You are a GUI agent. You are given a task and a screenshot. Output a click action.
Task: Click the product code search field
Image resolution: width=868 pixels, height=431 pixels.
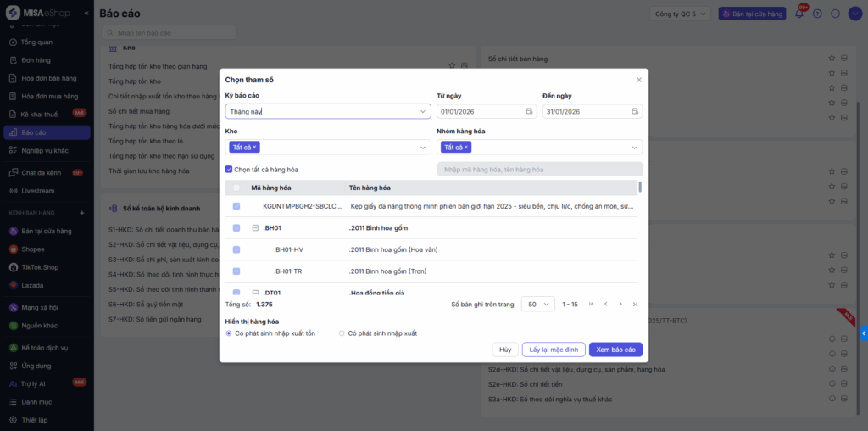(539, 170)
